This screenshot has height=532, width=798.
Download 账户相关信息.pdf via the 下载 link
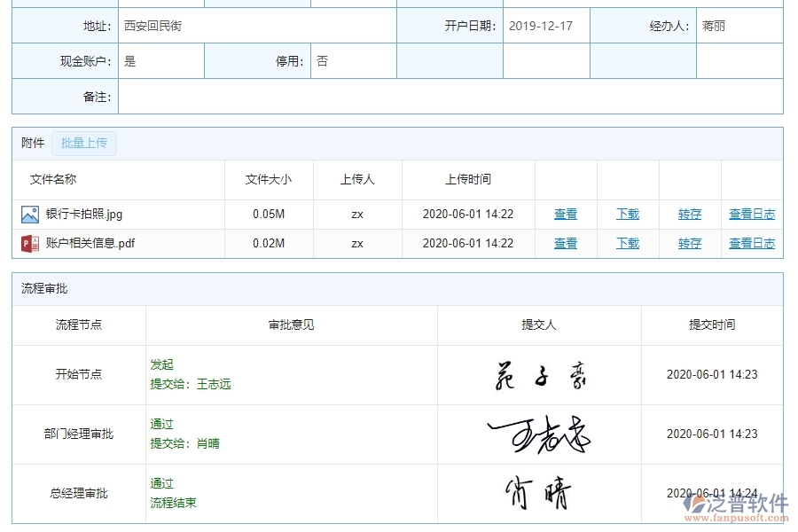click(x=627, y=243)
